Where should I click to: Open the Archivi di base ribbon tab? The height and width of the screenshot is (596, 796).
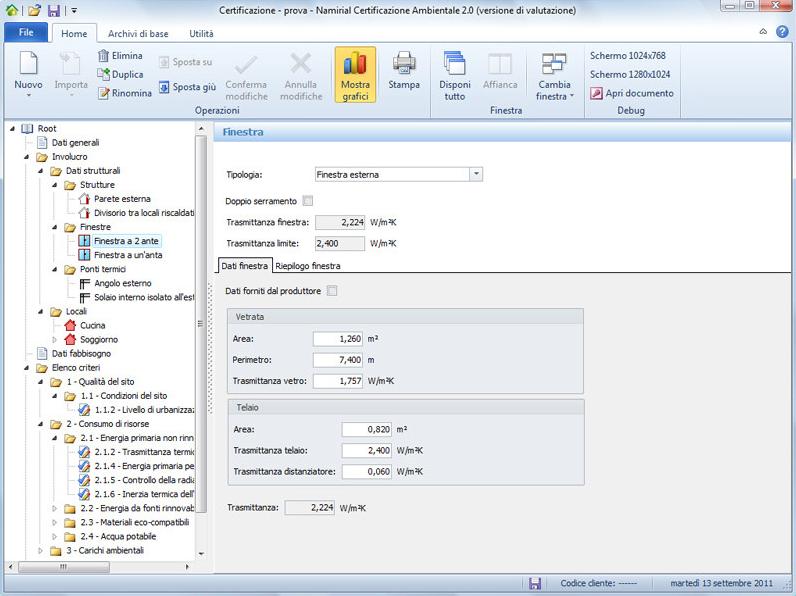pyautogui.click(x=138, y=34)
